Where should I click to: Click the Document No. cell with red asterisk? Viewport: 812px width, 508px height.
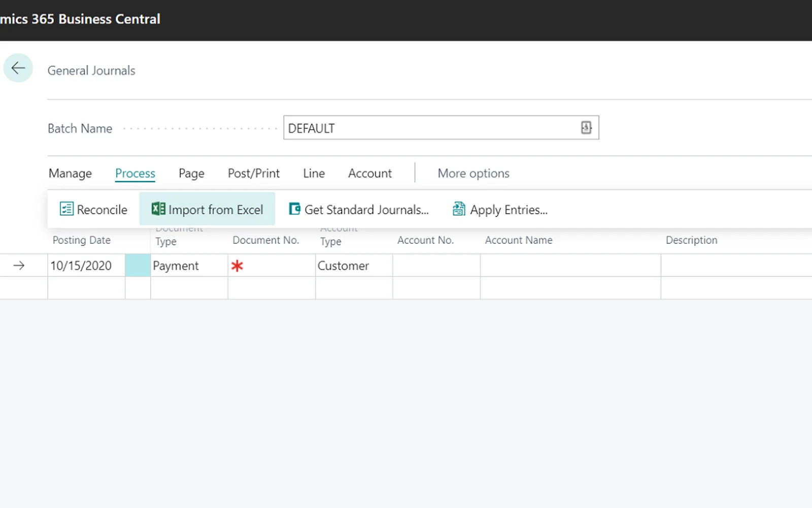click(272, 265)
